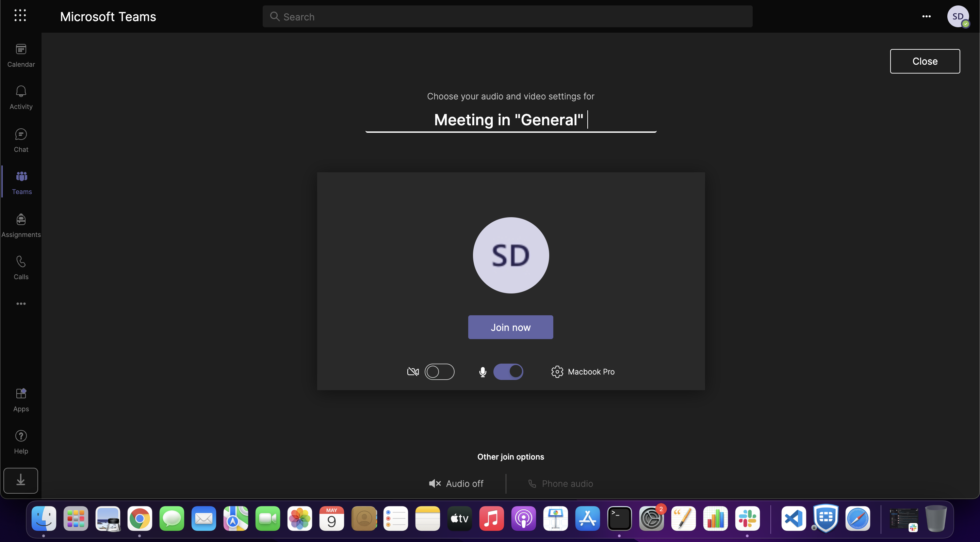Open settings and more menu in header
Image resolution: width=980 pixels, height=542 pixels.
click(x=926, y=16)
